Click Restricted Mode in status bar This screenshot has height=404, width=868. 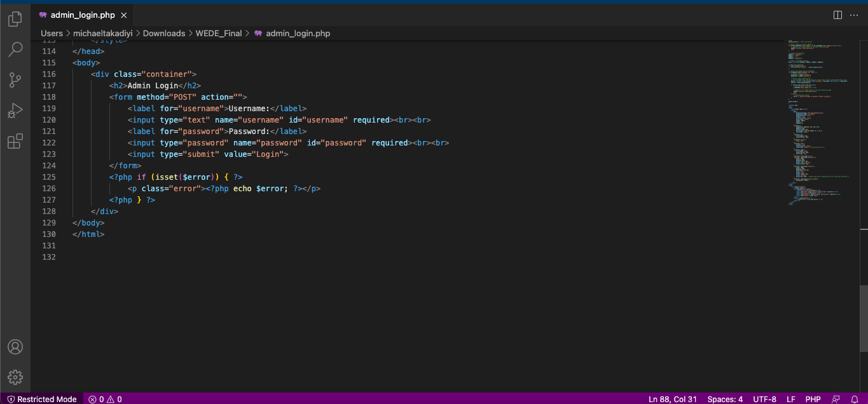[42, 399]
